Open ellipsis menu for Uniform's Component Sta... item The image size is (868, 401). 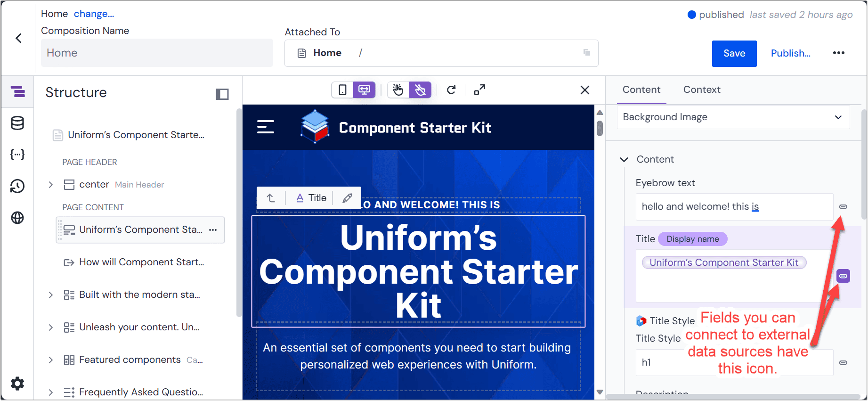tap(213, 230)
